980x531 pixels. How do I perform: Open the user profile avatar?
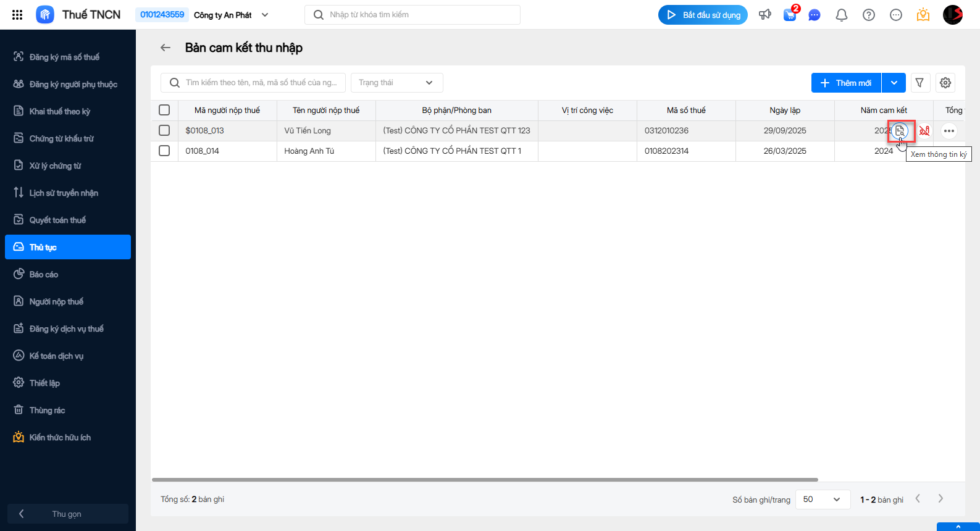tap(953, 15)
